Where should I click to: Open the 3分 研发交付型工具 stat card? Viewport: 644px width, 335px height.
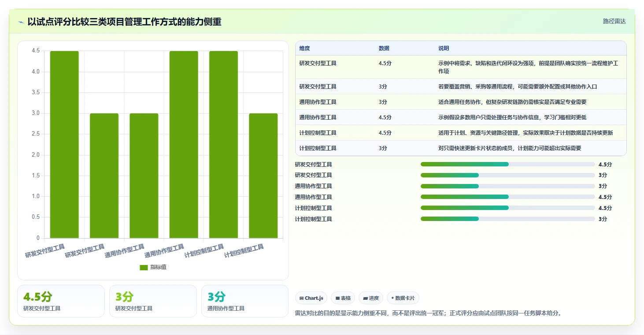click(x=153, y=301)
